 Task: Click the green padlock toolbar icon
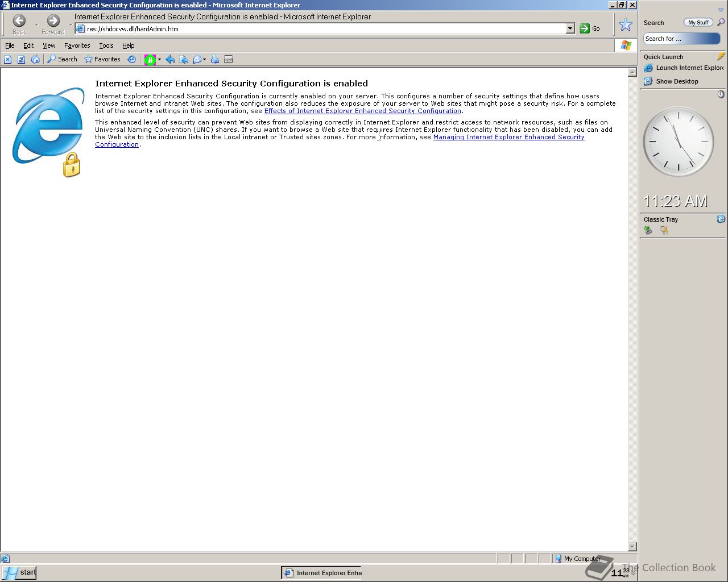pyautogui.click(x=150, y=59)
